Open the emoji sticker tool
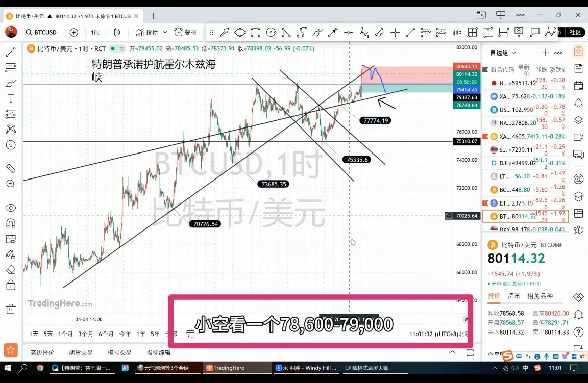 coord(11,145)
